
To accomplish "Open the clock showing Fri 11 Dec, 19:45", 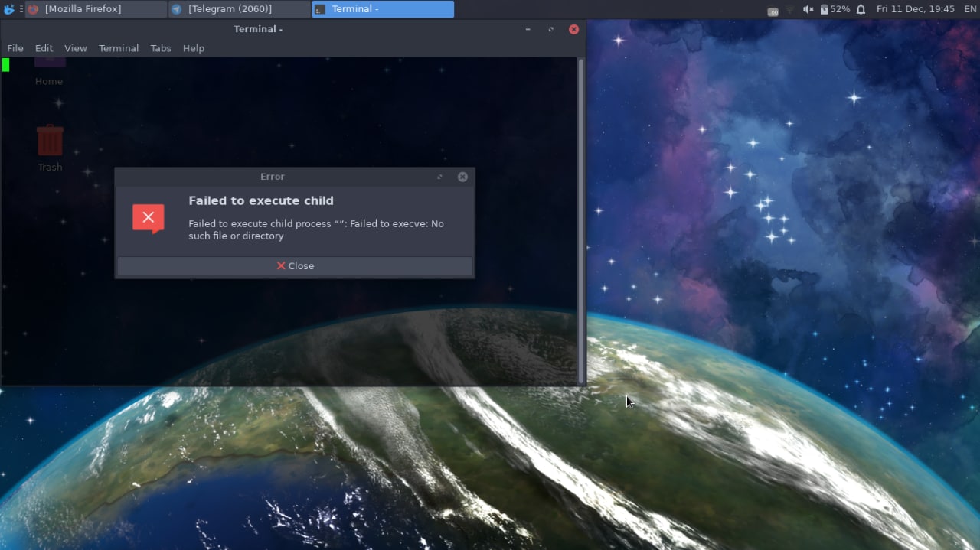I will coord(915,9).
